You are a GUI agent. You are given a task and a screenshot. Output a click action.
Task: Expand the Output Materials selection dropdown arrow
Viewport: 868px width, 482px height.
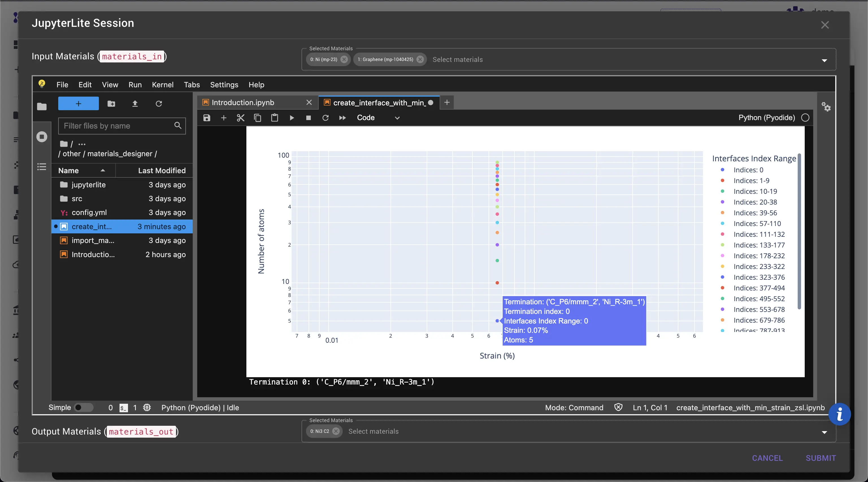coord(824,433)
